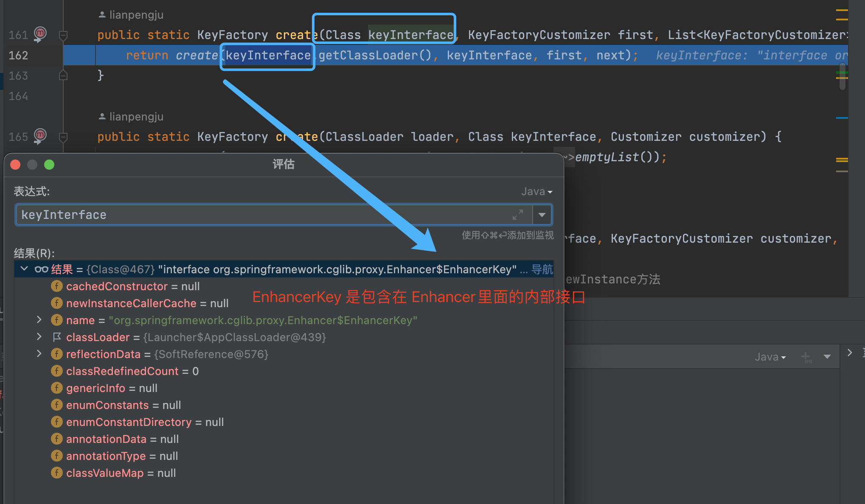Select the classRedefinedCount = 0 row
The height and width of the screenshot is (504, 865).
click(x=284, y=371)
